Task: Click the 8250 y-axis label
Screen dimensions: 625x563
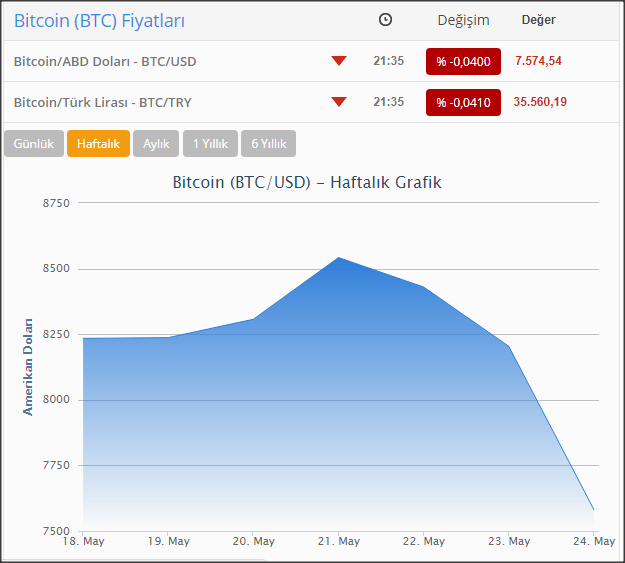Action: coord(56,334)
